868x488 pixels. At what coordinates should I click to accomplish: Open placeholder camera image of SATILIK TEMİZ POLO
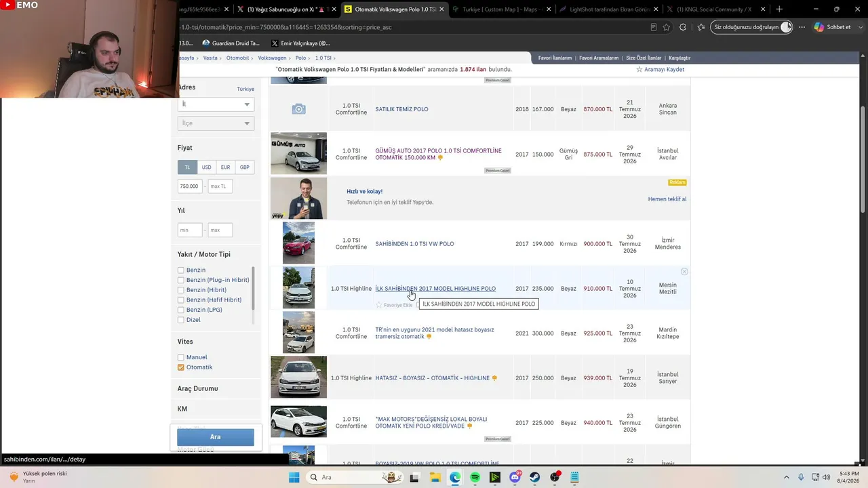point(298,109)
